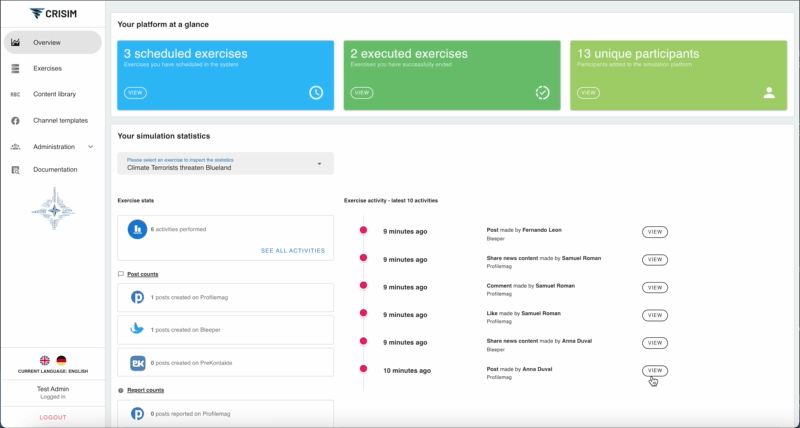Click timeline dot for Samuel Roman's Like

pyautogui.click(x=363, y=313)
